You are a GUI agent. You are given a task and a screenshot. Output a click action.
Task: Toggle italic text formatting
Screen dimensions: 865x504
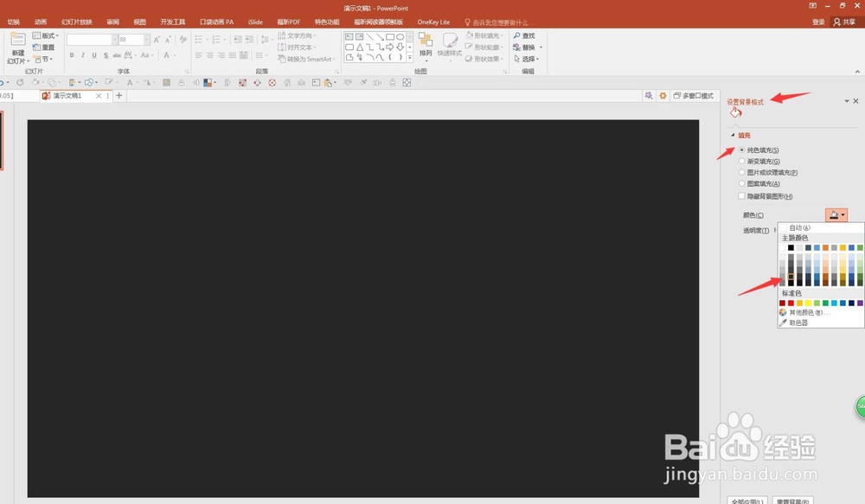tap(83, 55)
